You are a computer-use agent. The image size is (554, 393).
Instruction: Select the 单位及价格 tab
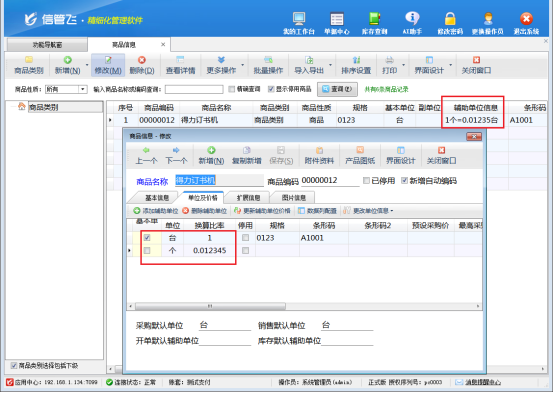(202, 198)
